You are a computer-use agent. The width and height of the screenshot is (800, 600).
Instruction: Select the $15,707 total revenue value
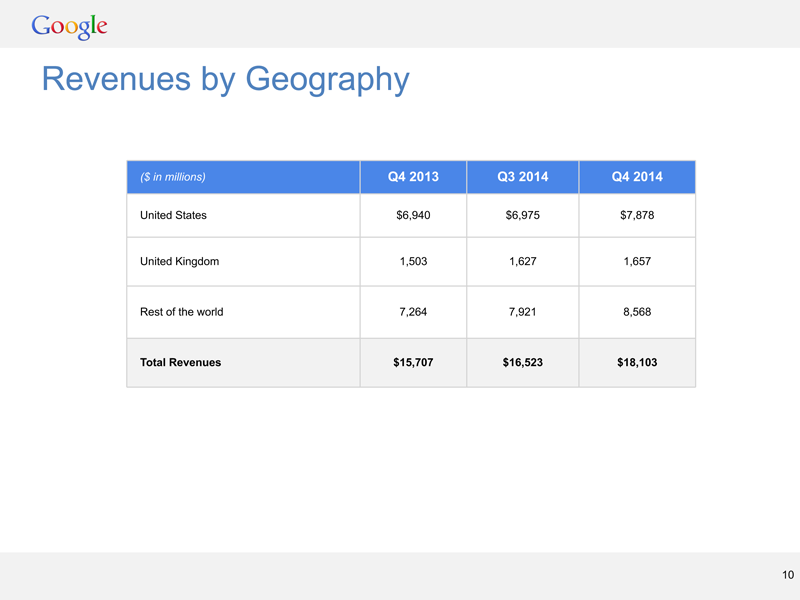point(413,362)
